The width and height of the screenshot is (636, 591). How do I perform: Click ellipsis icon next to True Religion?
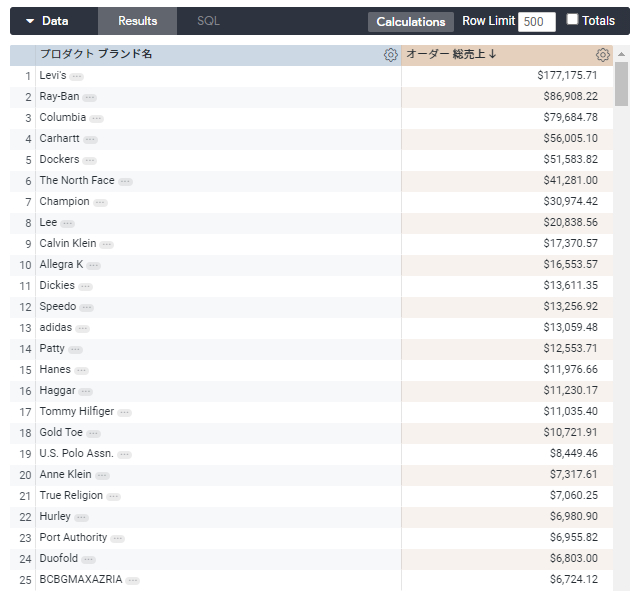click(114, 496)
